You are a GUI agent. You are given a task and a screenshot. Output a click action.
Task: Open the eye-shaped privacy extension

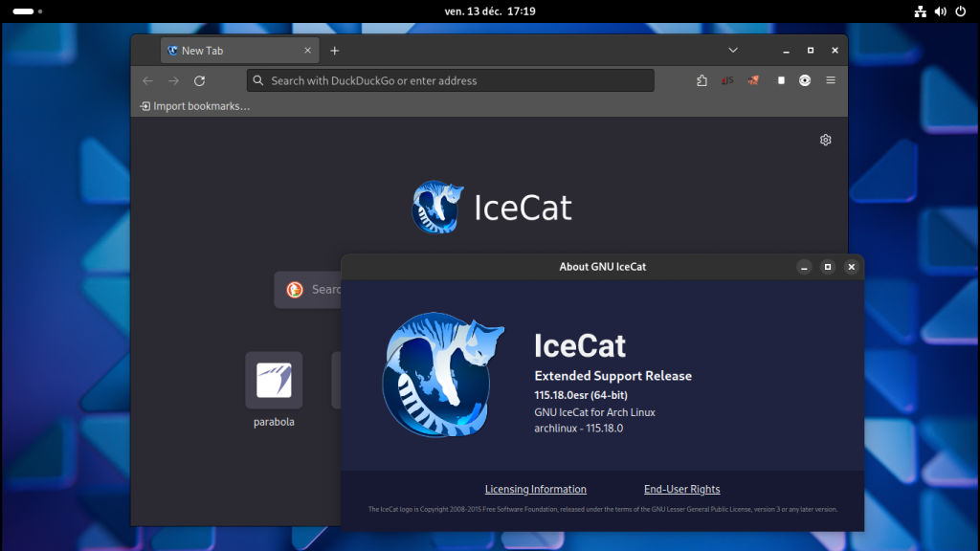805,80
